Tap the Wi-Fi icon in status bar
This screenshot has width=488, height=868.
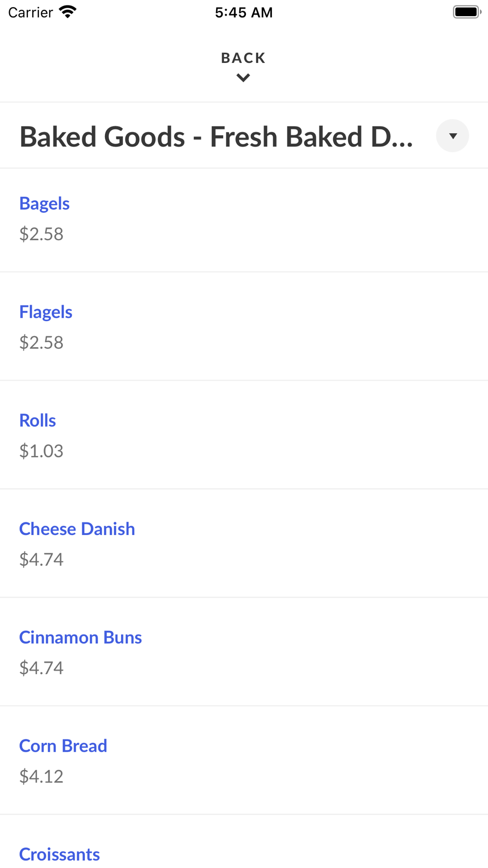[68, 12]
